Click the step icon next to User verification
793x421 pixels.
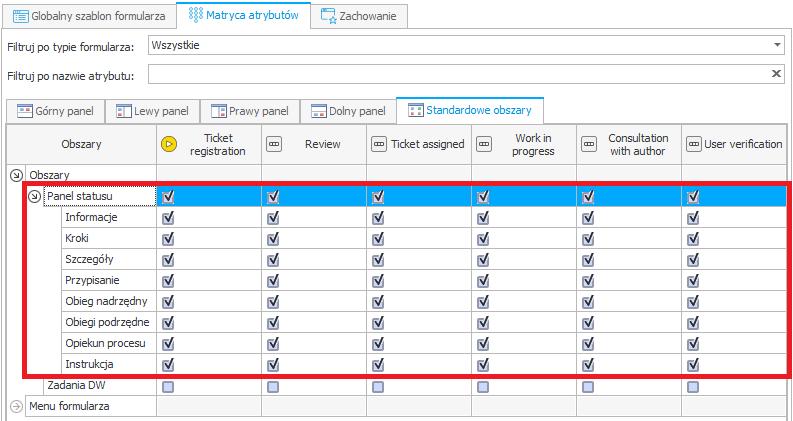[x=694, y=144]
